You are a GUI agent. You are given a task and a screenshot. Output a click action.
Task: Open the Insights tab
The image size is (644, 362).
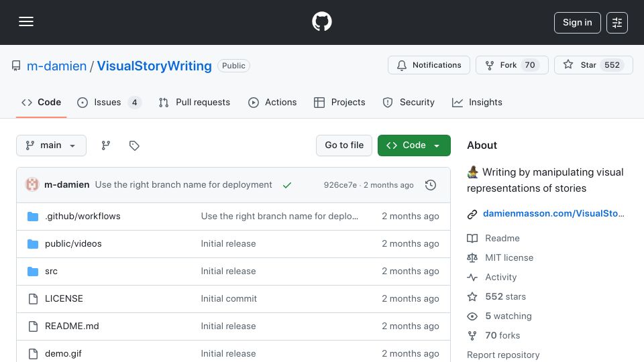tap(477, 102)
